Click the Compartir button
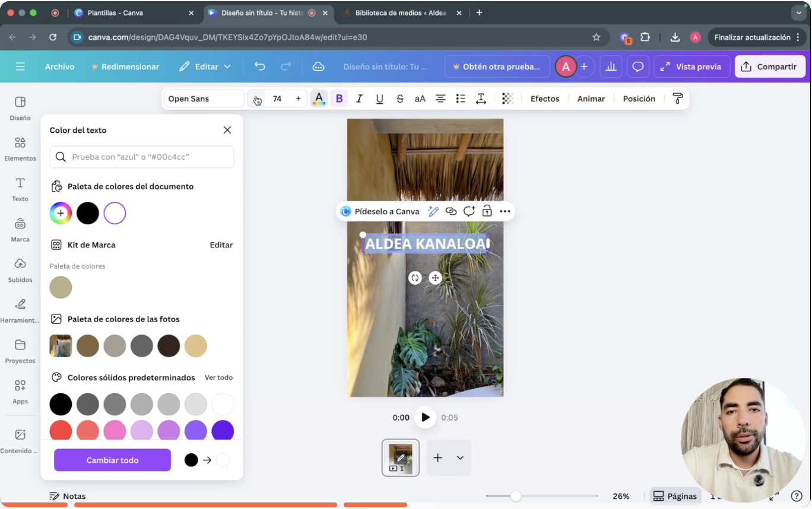 [x=770, y=67]
